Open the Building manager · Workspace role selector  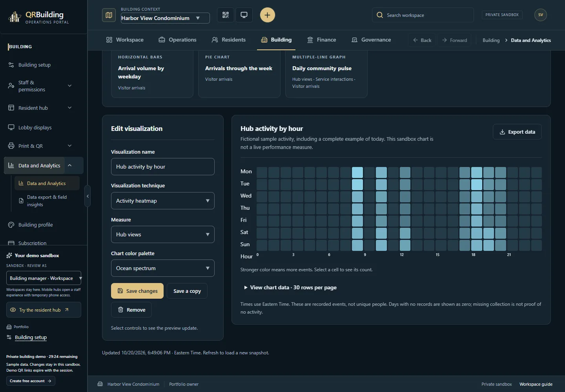point(44,278)
